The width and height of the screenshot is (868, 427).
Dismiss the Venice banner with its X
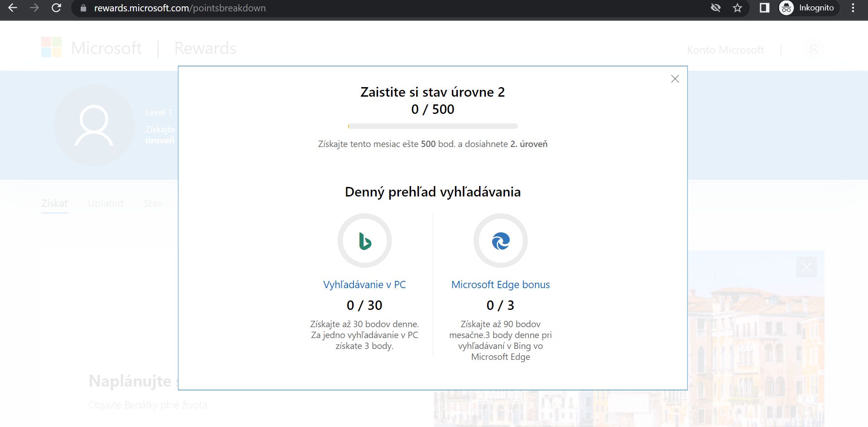coord(807,267)
